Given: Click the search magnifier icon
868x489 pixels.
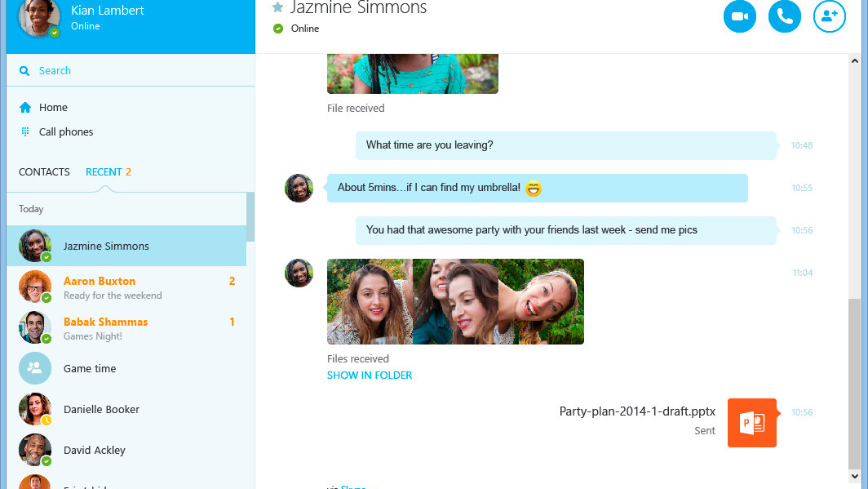Looking at the screenshot, I should [25, 71].
